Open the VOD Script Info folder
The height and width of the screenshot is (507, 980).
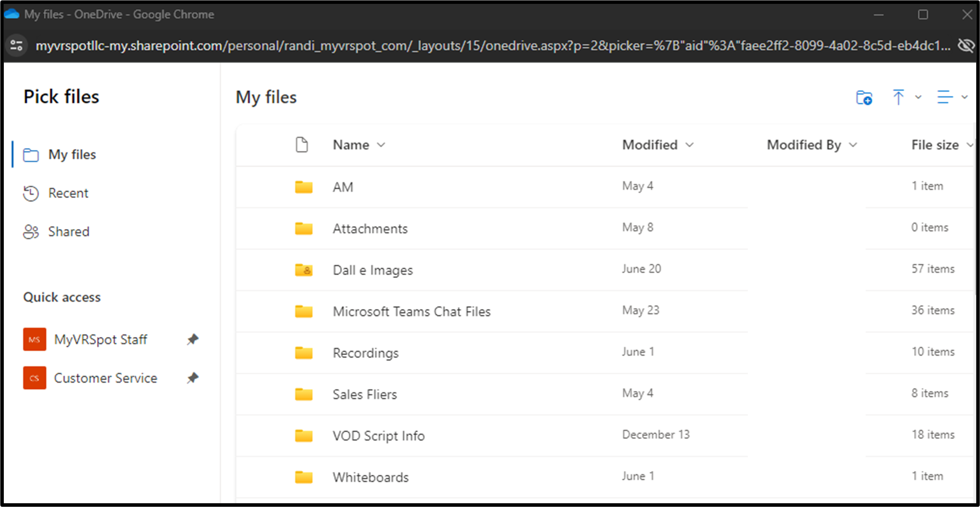point(378,436)
